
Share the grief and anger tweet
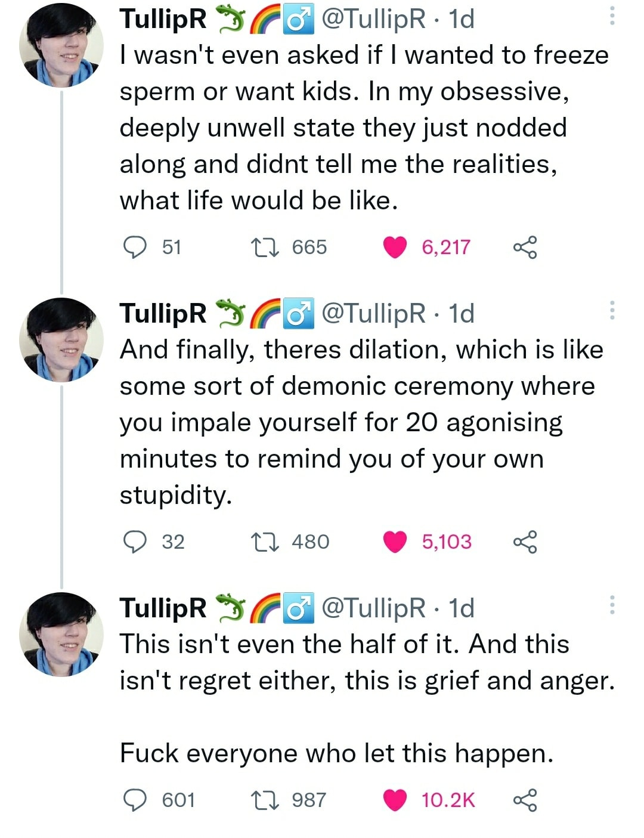click(x=525, y=800)
